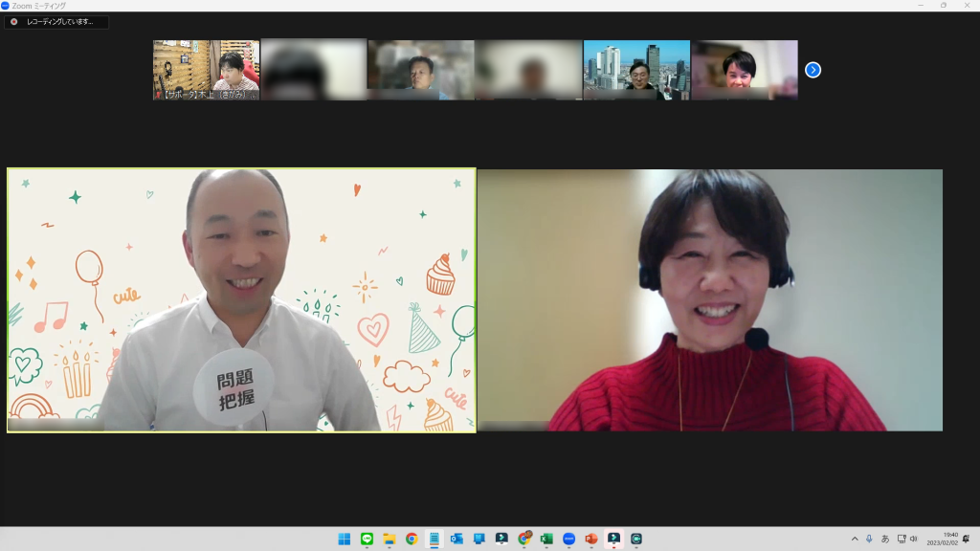Screen dimensions: 980x551
Task: Switch to PowerPoint in the taskbar
Action: 591,539
